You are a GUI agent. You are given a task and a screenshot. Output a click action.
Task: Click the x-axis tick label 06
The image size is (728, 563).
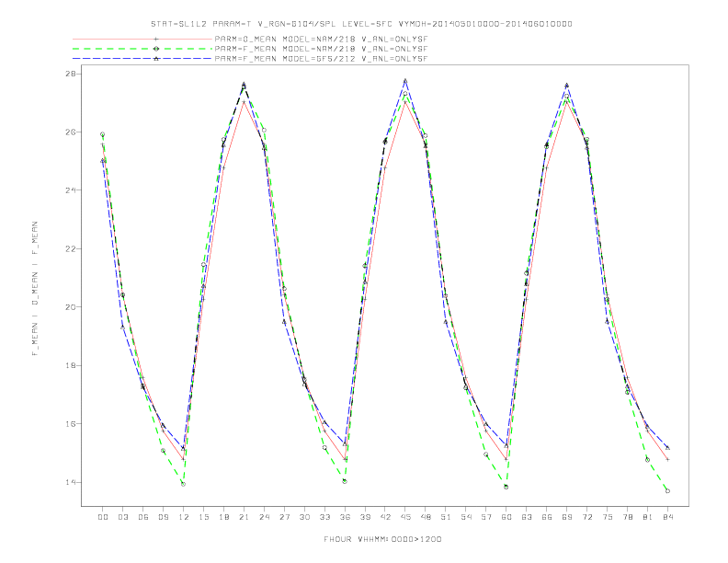(143, 517)
